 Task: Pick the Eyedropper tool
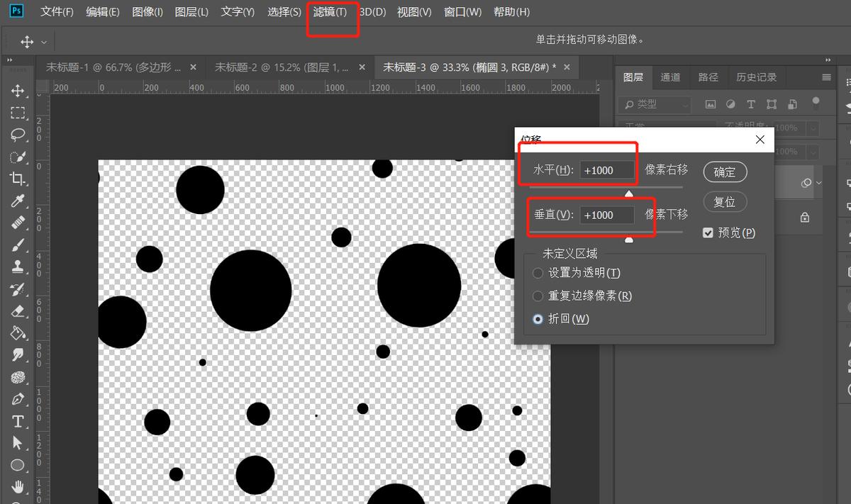[18, 201]
